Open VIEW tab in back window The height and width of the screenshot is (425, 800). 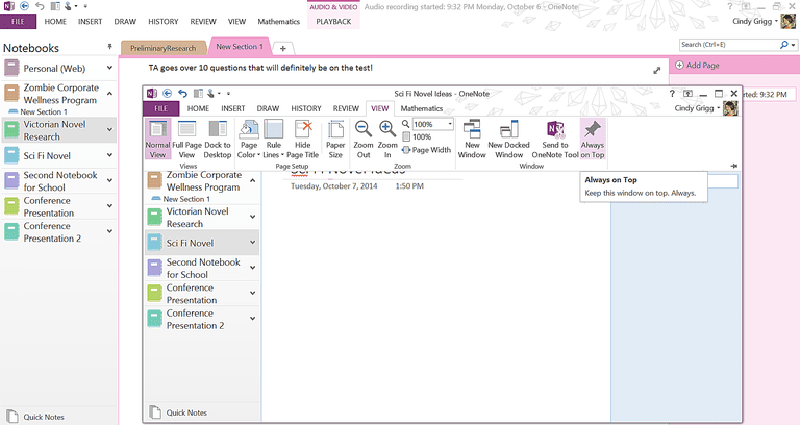tap(237, 22)
